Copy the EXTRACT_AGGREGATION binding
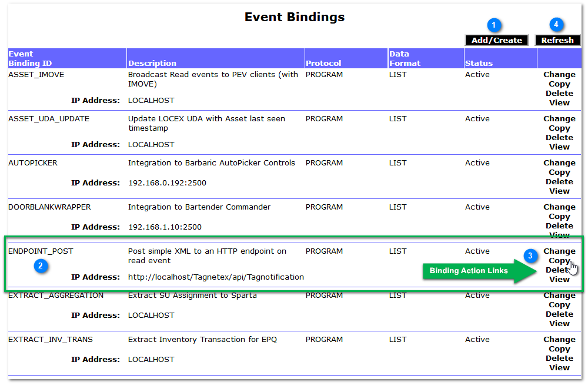Viewport: 588px width, 385px height. [x=559, y=304]
